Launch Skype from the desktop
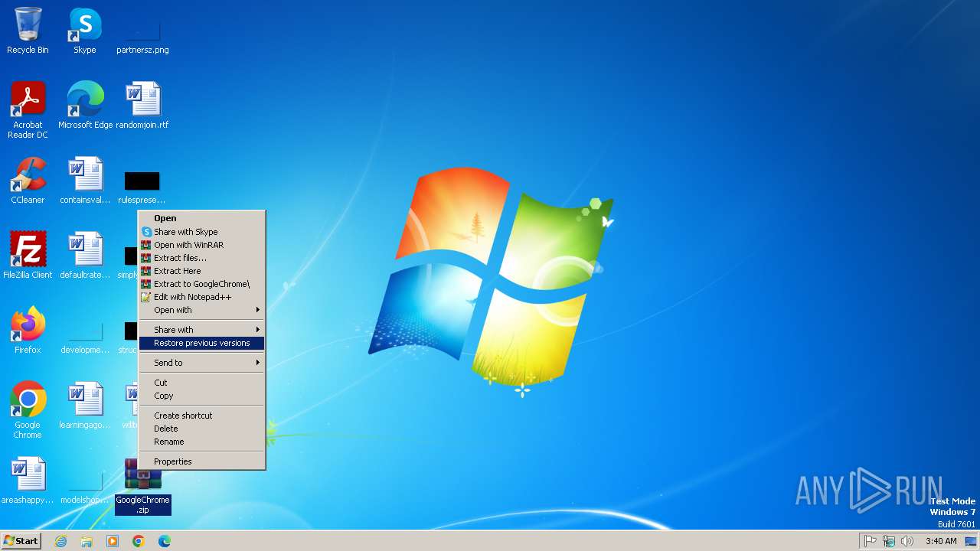The image size is (980, 551). coord(85,31)
